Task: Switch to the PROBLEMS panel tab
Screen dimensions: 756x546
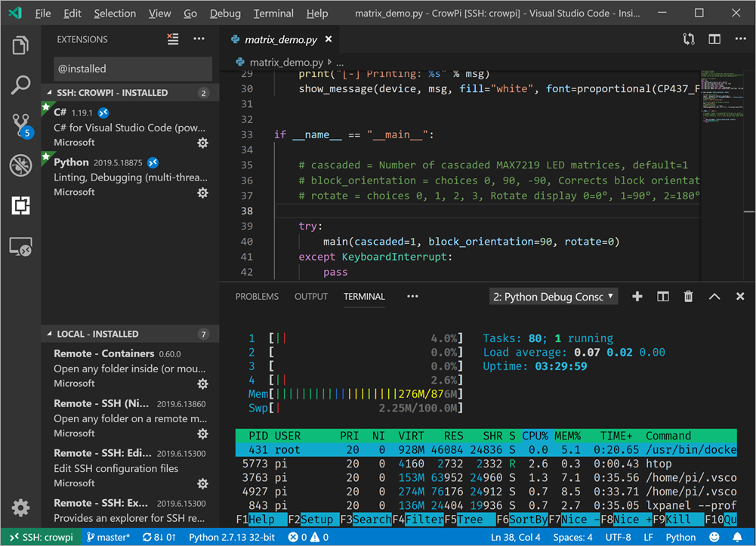Action: [x=257, y=296]
